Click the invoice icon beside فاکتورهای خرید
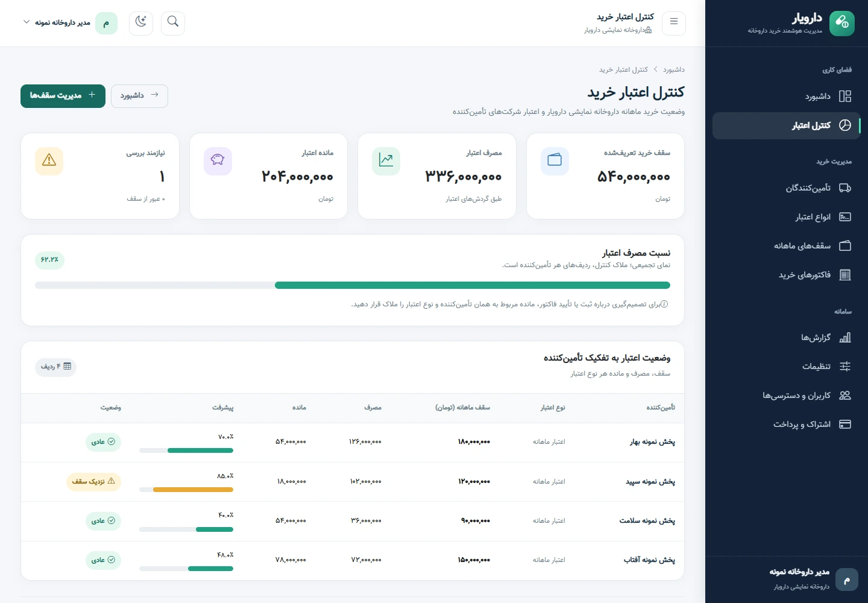Screen dimensions: 868x603 pos(845,275)
